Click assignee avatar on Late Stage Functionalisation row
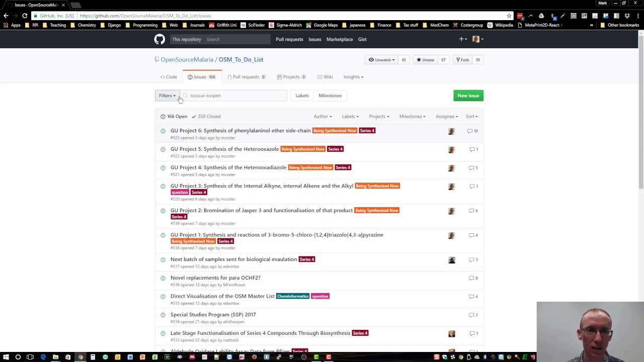The height and width of the screenshot is (362, 644). [451, 334]
